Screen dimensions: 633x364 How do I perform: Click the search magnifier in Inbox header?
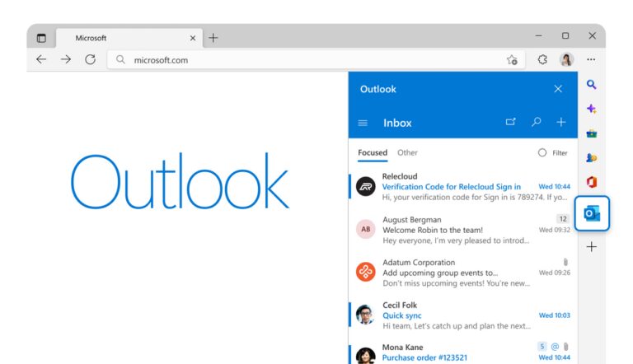click(x=536, y=122)
